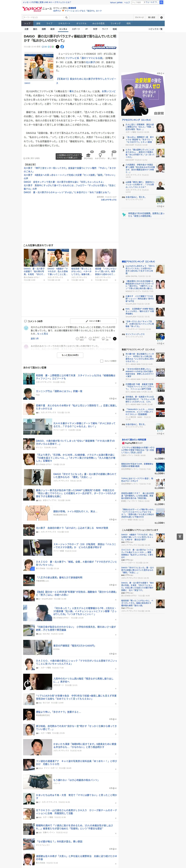Open the ランキング tab
The image size is (186, 868).
pos(115,23)
